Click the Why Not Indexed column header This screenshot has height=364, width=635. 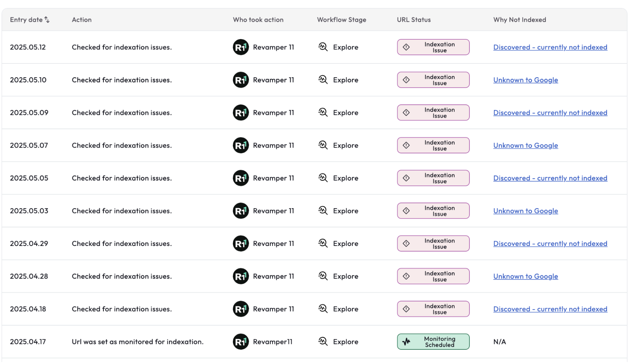tap(519, 20)
